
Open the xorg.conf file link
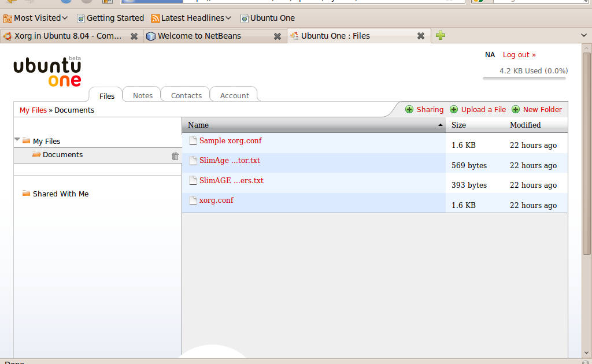[x=216, y=200]
